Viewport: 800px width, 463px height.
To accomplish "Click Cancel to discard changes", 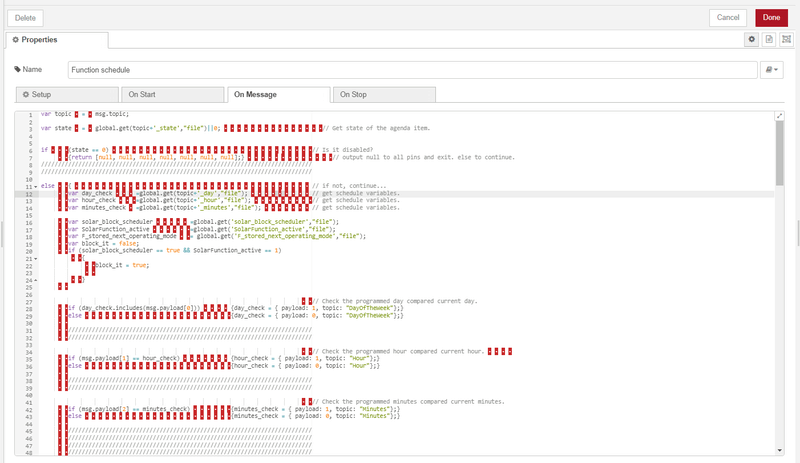I will pos(728,17).
